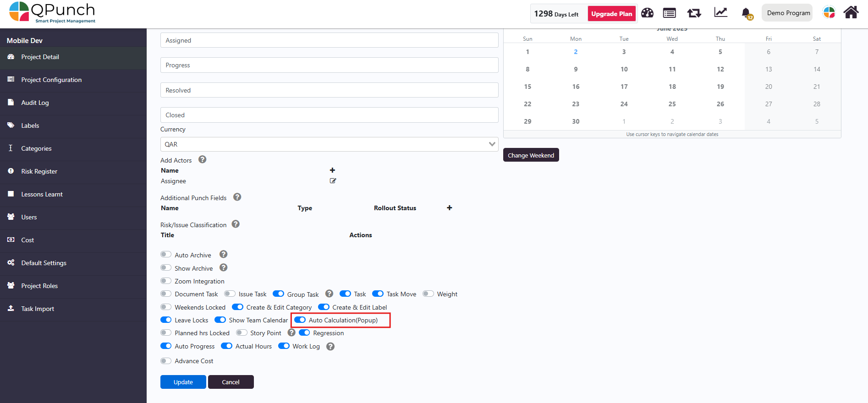Enable the Issue Task switch
Viewport: 868px width, 403px height.
point(230,294)
